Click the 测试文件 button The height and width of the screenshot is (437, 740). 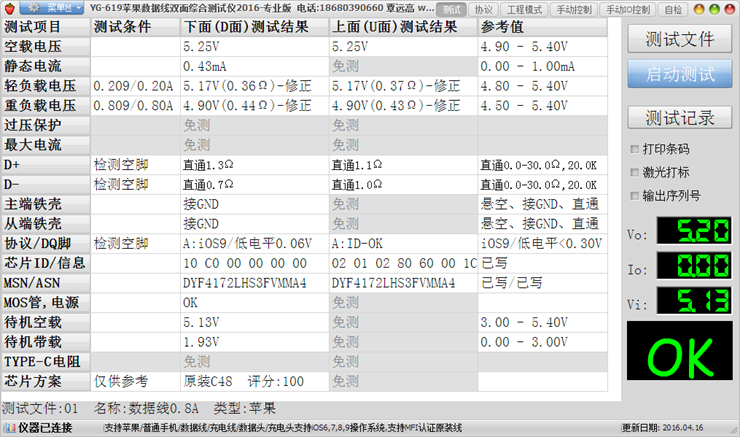click(680, 39)
